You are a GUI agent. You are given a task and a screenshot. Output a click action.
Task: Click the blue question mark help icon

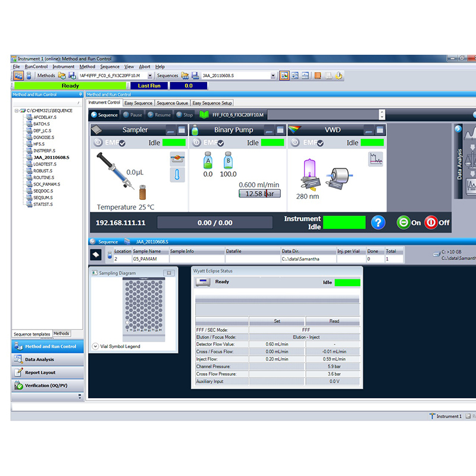coord(378,223)
